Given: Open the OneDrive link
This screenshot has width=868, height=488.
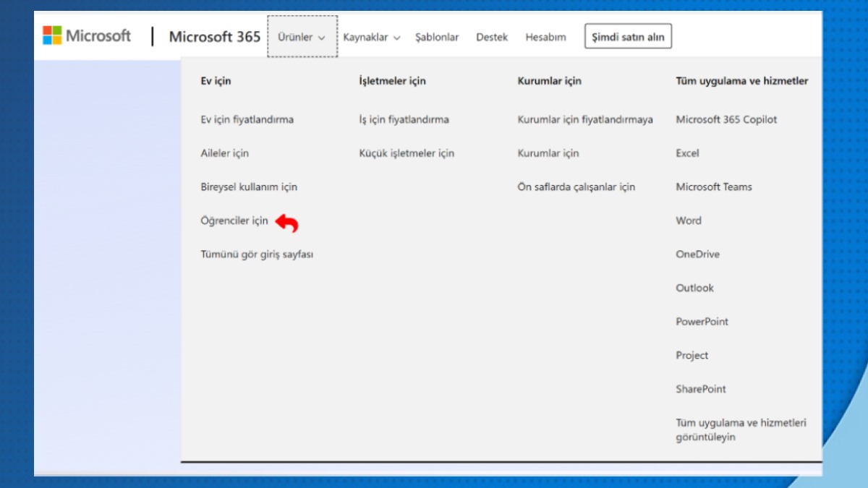Looking at the screenshot, I should coord(697,254).
